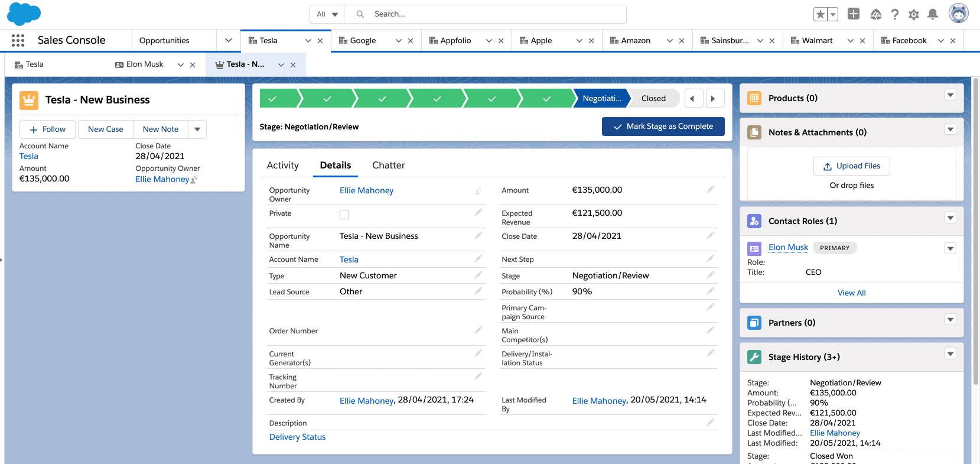
Task: Open the Delivery Status link
Action: [297, 437]
